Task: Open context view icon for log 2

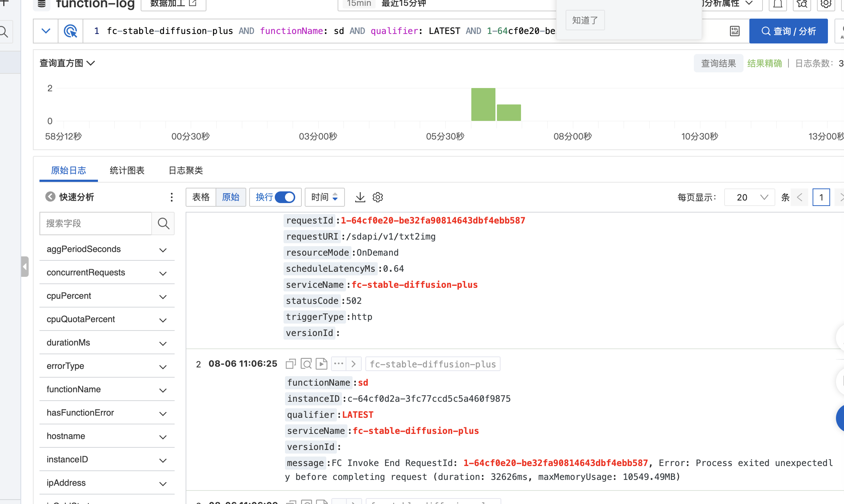Action: [306, 364]
